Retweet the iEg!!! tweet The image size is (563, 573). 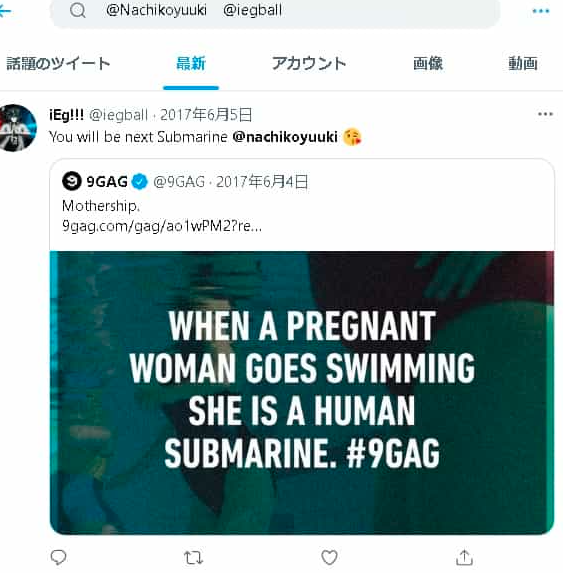[193, 558]
